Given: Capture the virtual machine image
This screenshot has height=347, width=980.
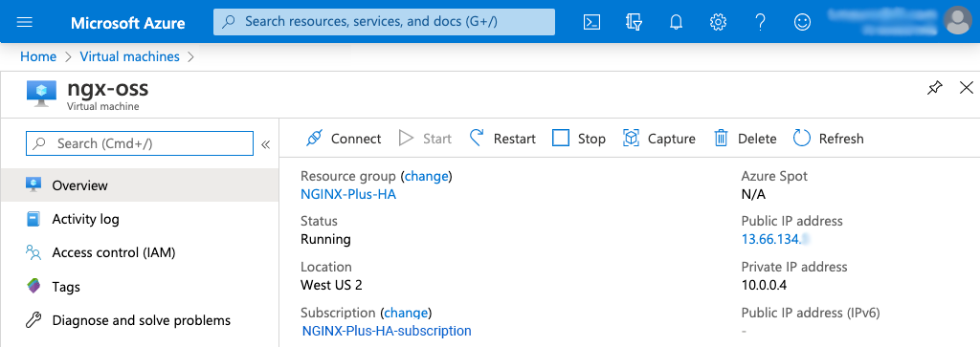Looking at the screenshot, I should pos(659,139).
